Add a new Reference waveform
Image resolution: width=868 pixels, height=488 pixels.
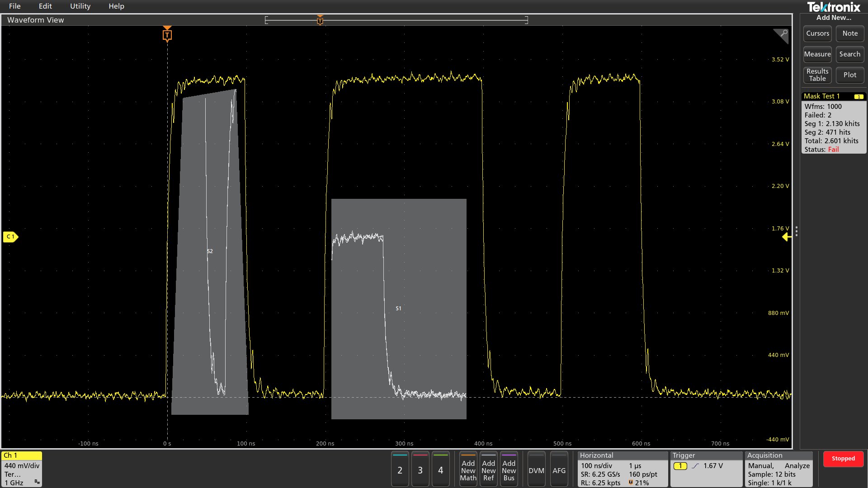point(488,469)
